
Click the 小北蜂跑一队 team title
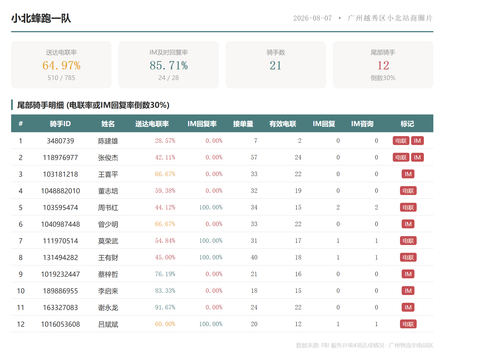pos(41,18)
